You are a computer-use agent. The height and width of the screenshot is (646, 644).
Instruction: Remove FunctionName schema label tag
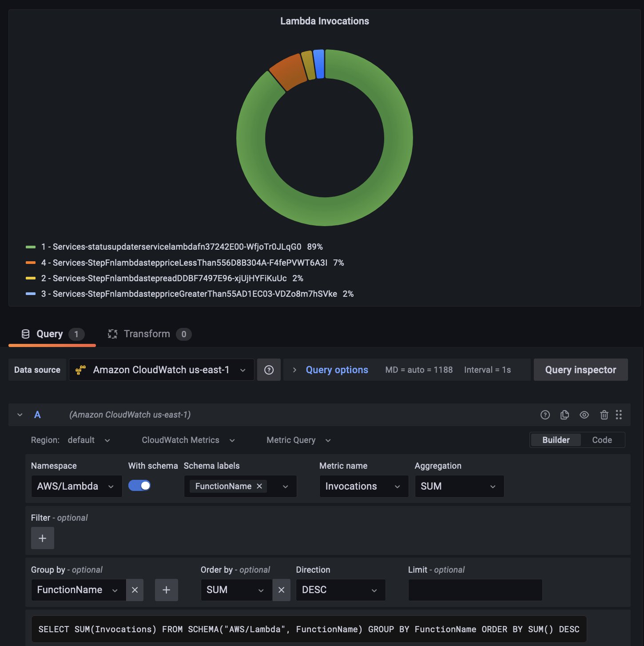click(x=259, y=486)
